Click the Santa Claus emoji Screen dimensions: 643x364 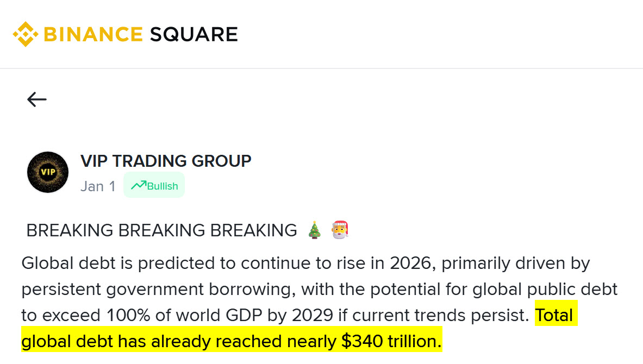(340, 230)
